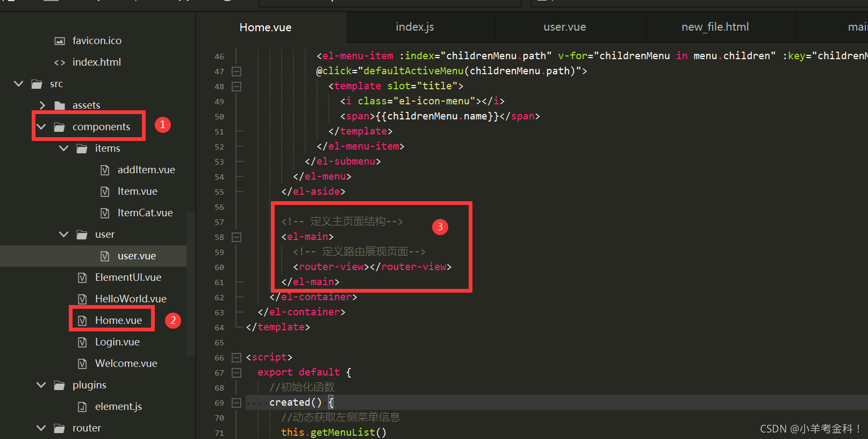Open ItemCat.vue in the file tree
868x439 pixels.
[145, 213]
